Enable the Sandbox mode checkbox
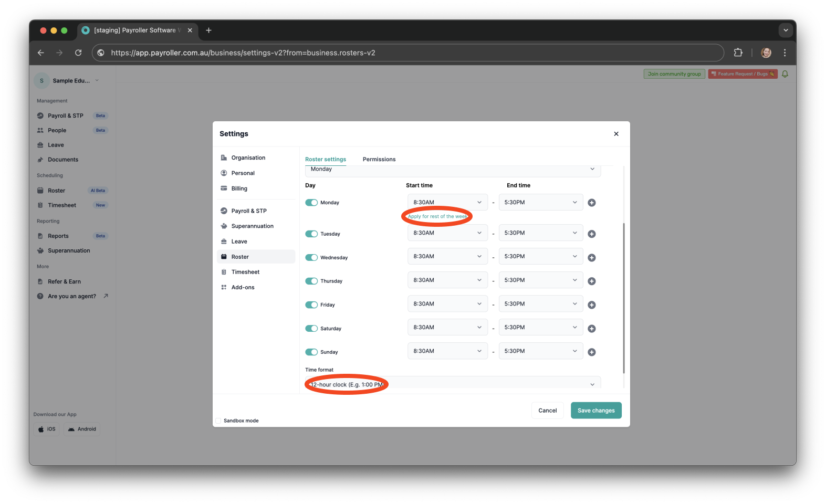The image size is (826, 504). pos(218,421)
